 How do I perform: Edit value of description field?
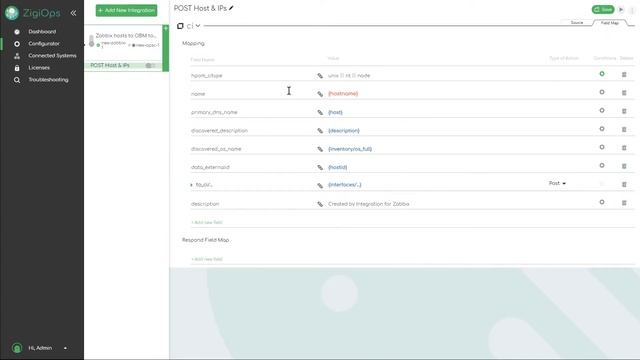coord(320,204)
